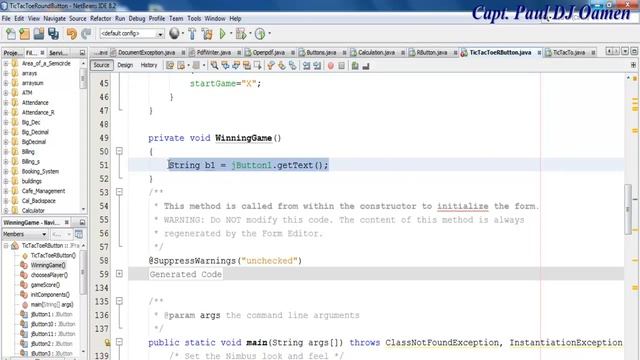Screen dimensions: 640x360
Task: Click the Redo arrow icon
Action: [86, 34]
